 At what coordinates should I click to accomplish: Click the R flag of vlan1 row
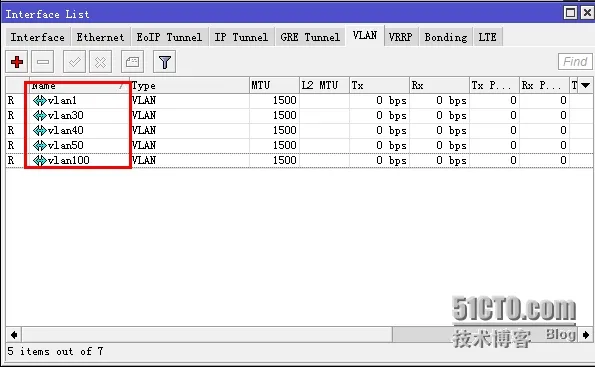click(11, 101)
